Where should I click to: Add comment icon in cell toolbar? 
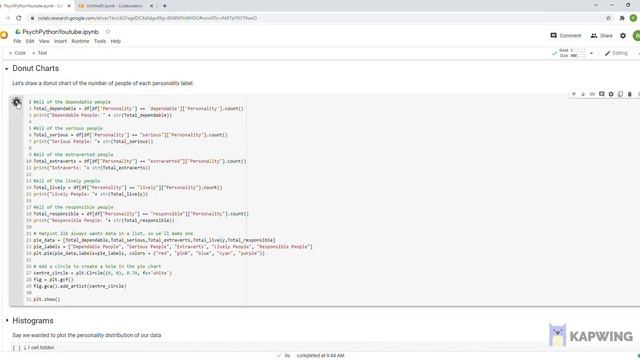click(602, 94)
